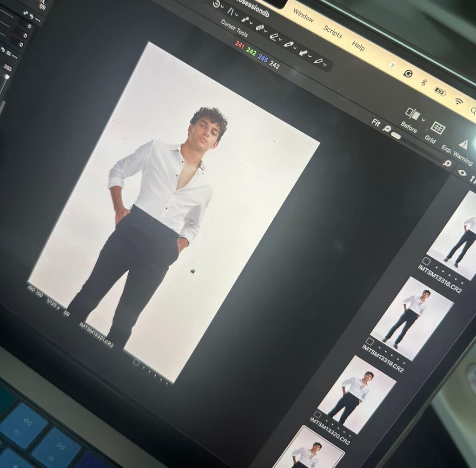Click the Exp. Warning triangle icon
Viewport: 476px width, 468px height.
(x=463, y=144)
